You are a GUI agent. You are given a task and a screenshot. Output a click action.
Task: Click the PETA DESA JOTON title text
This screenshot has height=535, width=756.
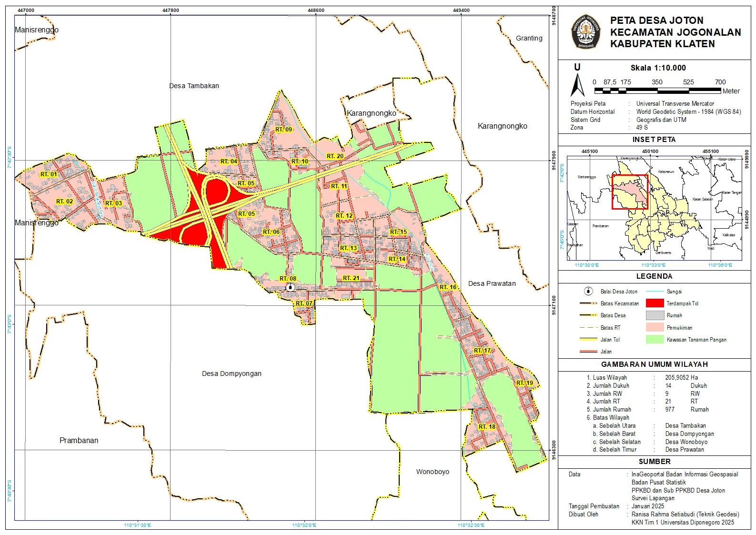tap(656, 20)
